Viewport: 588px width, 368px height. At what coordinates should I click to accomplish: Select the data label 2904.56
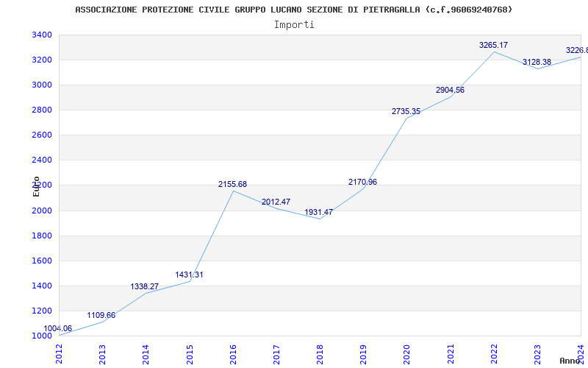tap(450, 90)
